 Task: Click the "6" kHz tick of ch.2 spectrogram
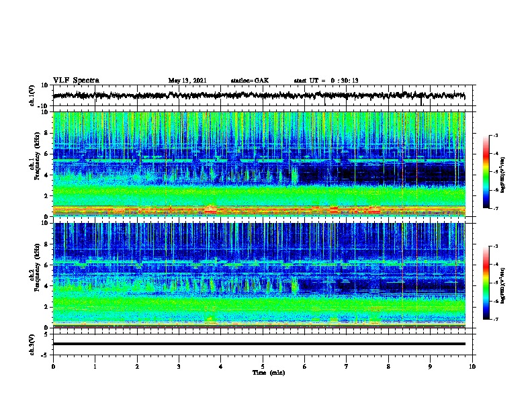pyautogui.click(x=47, y=265)
